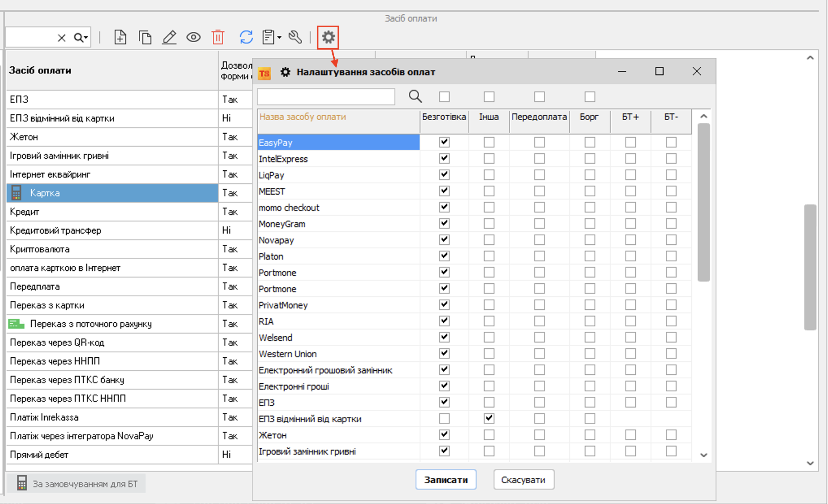The width and height of the screenshot is (828, 504).
Task: Open search dropdown arrow next to magnifier
Action: 86,38
